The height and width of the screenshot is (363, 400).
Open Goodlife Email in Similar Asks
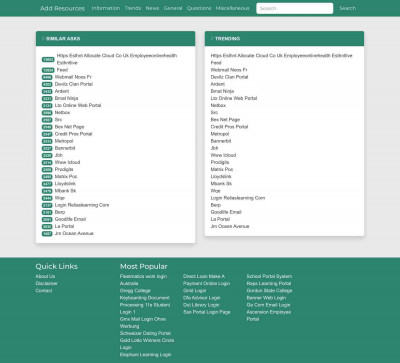tap(70, 219)
